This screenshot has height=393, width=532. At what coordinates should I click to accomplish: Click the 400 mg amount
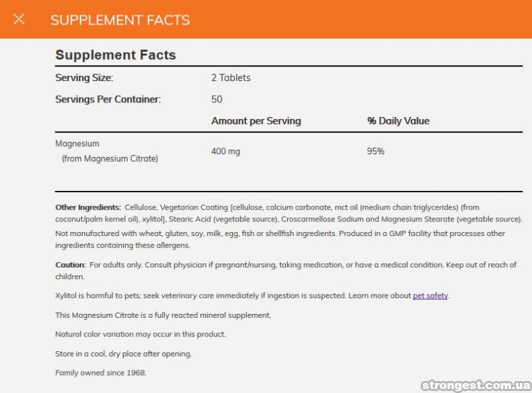pos(225,152)
